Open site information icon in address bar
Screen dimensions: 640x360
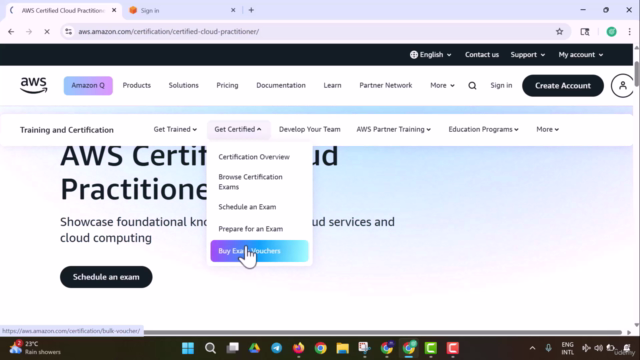pyautogui.click(x=68, y=31)
